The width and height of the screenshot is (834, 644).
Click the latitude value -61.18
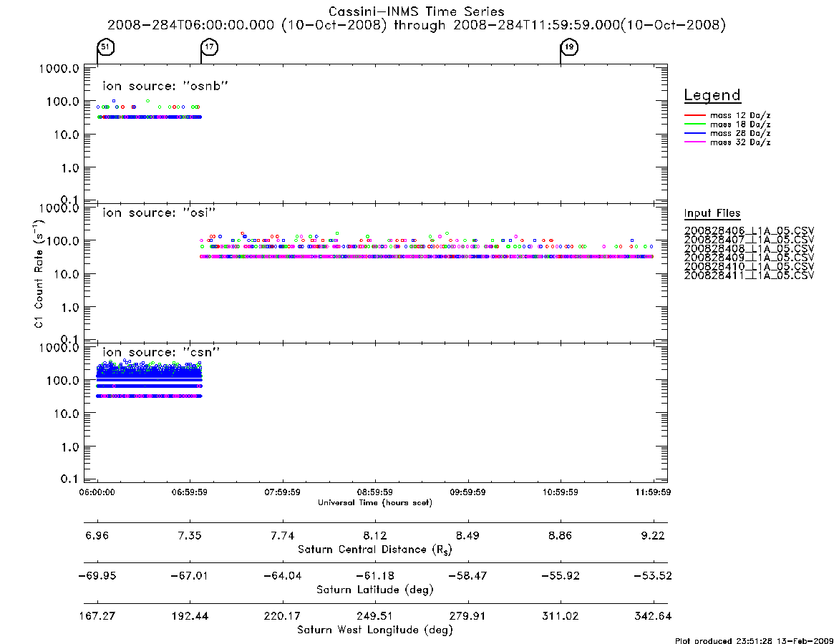(375, 576)
